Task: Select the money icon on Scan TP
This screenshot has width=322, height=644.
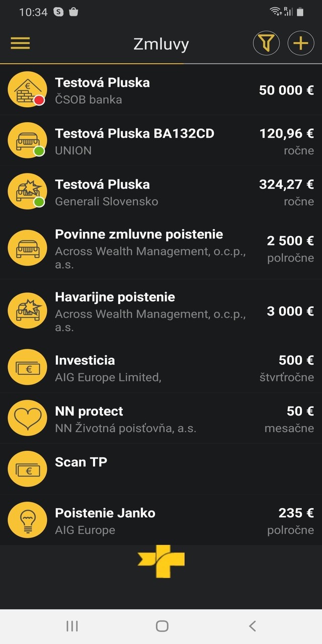Action: click(27, 468)
